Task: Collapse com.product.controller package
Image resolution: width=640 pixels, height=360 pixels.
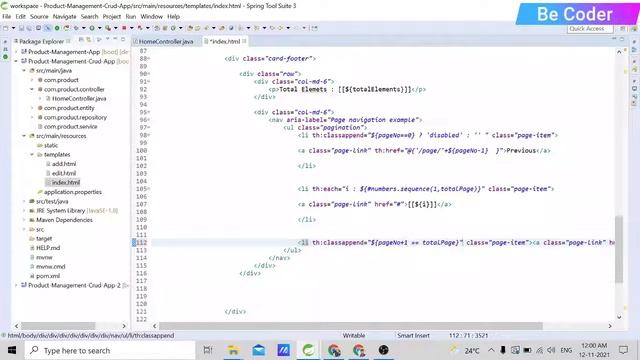Action: [32, 89]
